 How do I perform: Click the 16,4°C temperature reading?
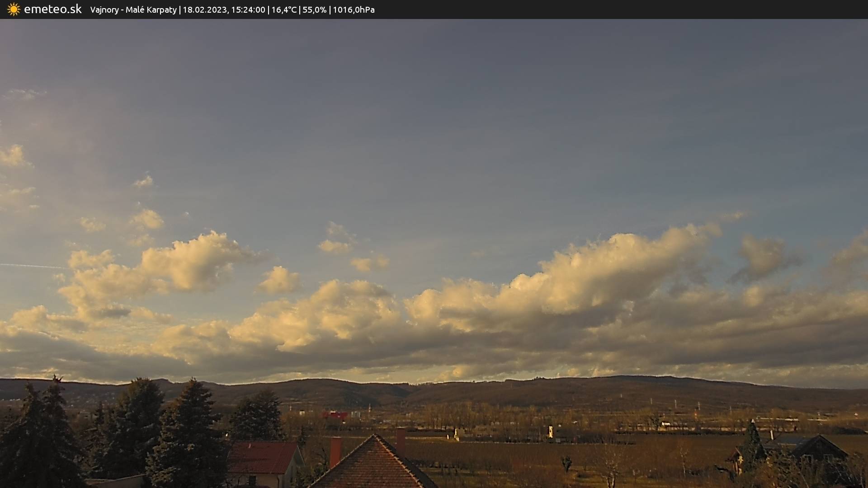point(284,10)
